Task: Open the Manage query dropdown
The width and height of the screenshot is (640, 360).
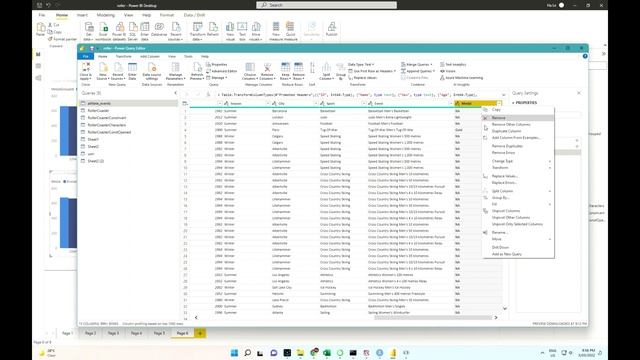Action: [216, 78]
